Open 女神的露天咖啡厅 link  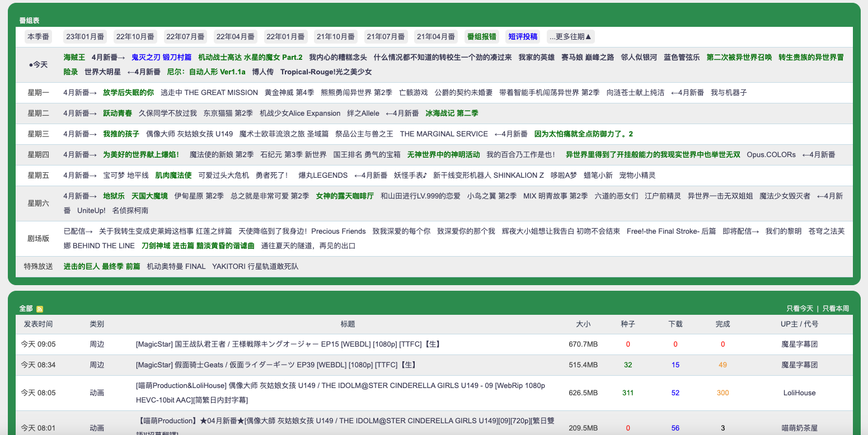[x=345, y=196]
